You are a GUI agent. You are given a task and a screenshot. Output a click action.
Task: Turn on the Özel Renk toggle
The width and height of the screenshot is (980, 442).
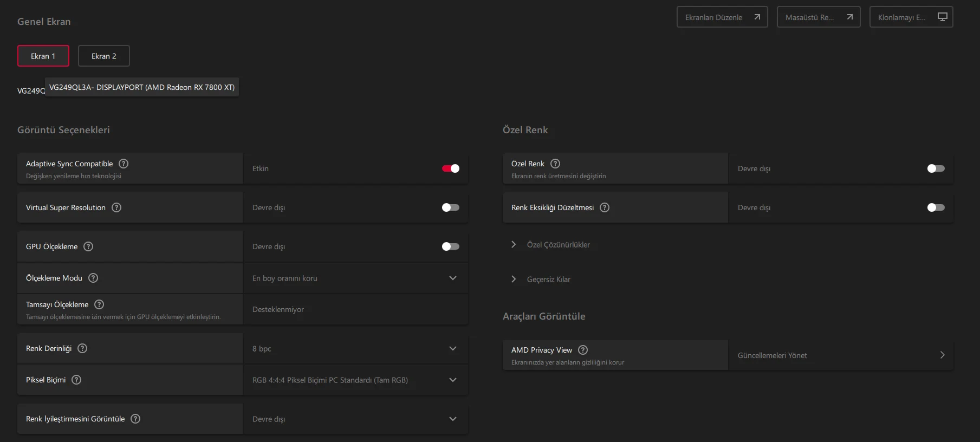(936, 168)
